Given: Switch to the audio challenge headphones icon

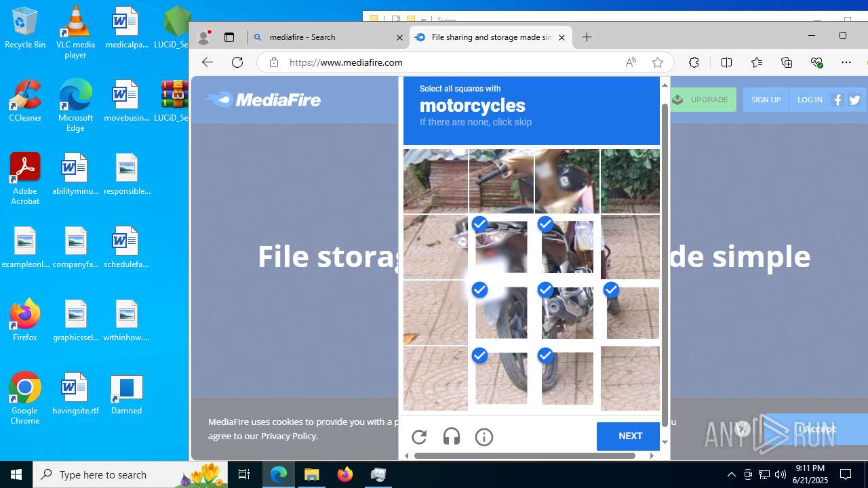Looking at the screenshot, I should click(452, 437).
